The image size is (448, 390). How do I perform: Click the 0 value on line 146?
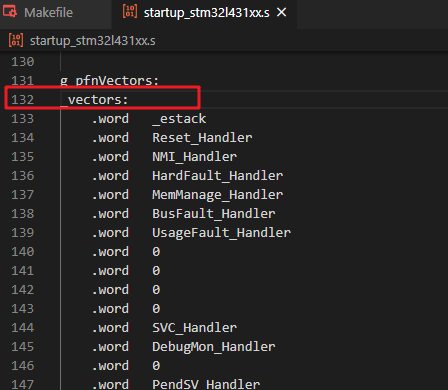coord(156,366)
